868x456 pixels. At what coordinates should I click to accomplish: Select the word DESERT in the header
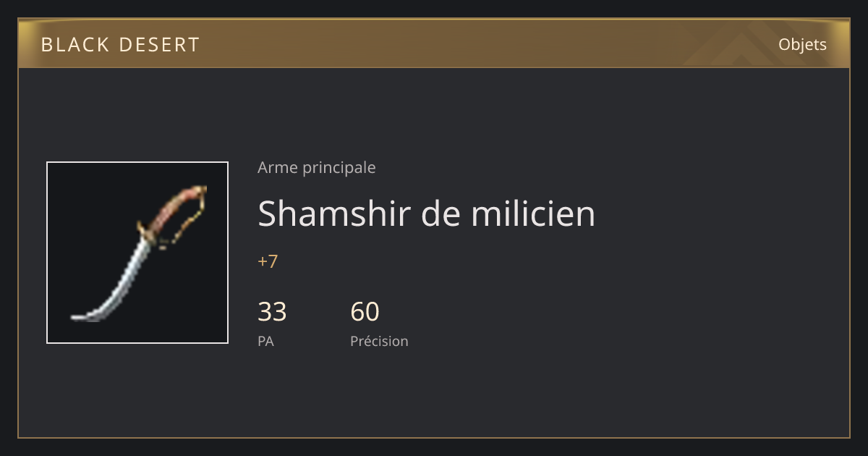(x=159, y=45)
